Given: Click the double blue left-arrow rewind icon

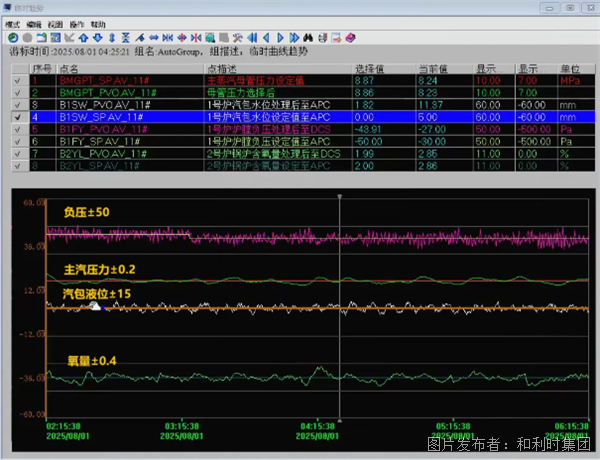Looking at the screenshot, I should [x=253, y=38].
